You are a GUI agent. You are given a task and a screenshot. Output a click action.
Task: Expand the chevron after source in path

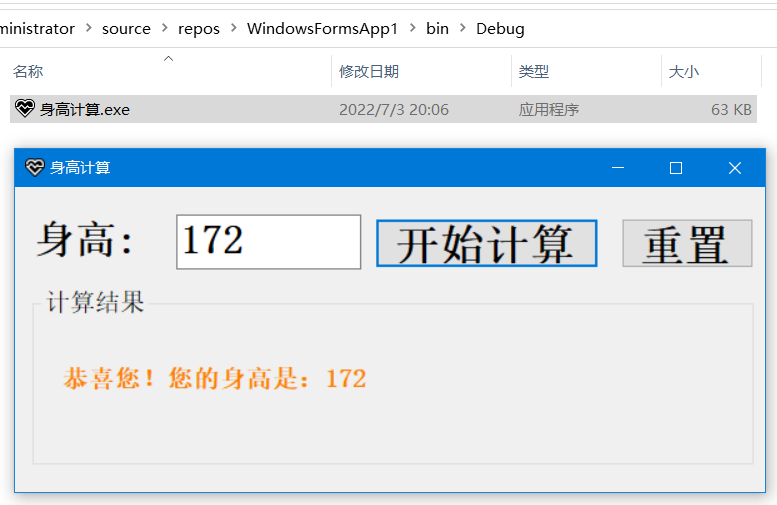(165, 29)
